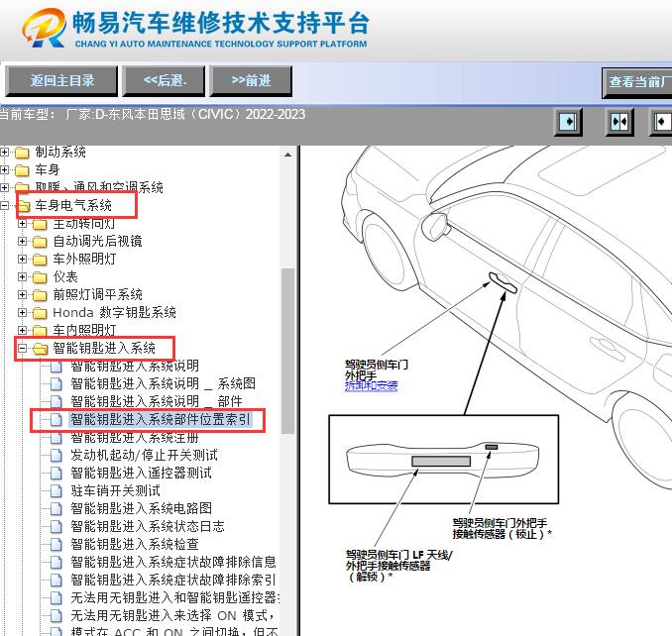This screenshot has width=672, height=636.
Task: Open 智能钥匙进入系统症状故障排除索引 page
Action: pyautogui.click(x=173, y=580)
